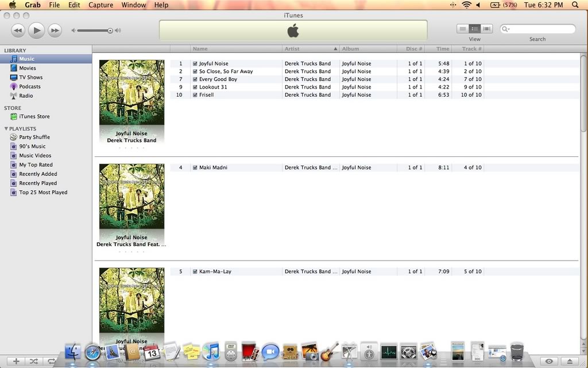Uncheck the Maki Madni checkbox

[x=195, y=167]
